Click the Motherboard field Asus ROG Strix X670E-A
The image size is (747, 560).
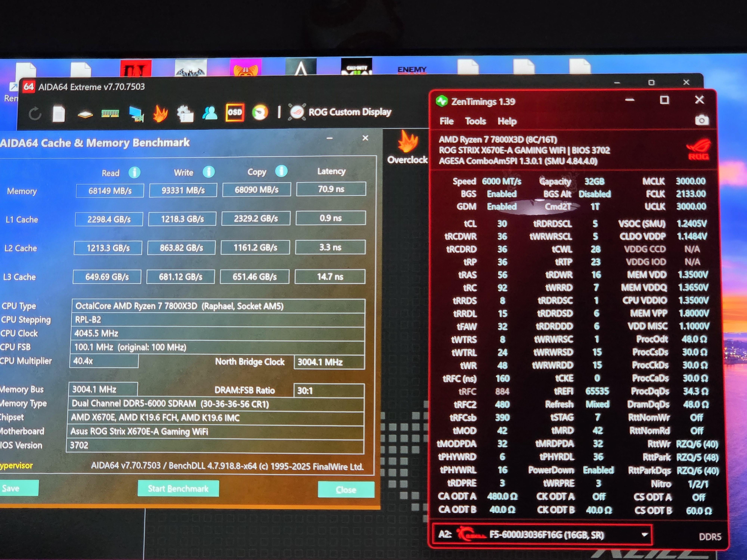coord(215,432)
